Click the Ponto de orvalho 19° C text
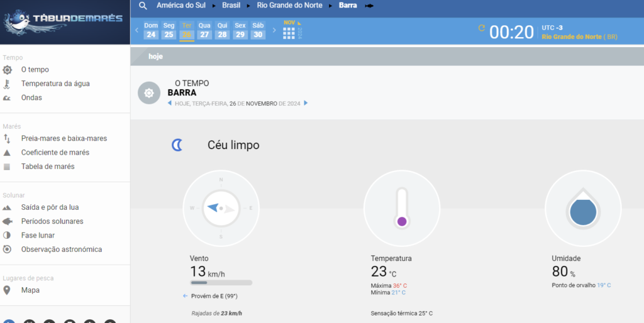 point(581,285)
